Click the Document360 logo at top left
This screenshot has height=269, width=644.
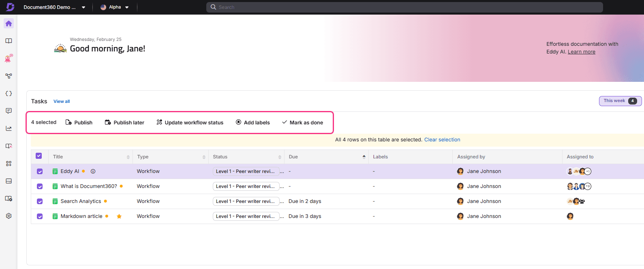coord(10,7)
